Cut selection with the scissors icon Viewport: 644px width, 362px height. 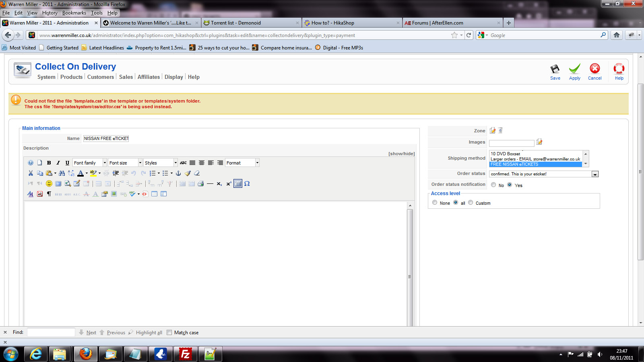coord(31,173)
